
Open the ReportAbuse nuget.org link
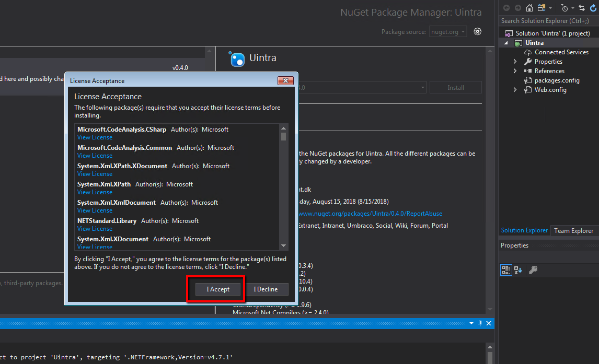pyautogui.click(x=370, y=214)
